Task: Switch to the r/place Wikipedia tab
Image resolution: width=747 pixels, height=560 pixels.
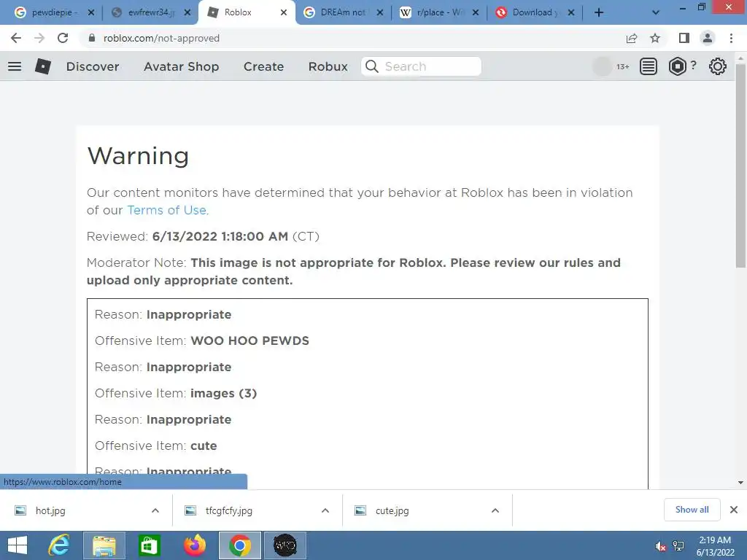Action: click(x=438, y=12)
